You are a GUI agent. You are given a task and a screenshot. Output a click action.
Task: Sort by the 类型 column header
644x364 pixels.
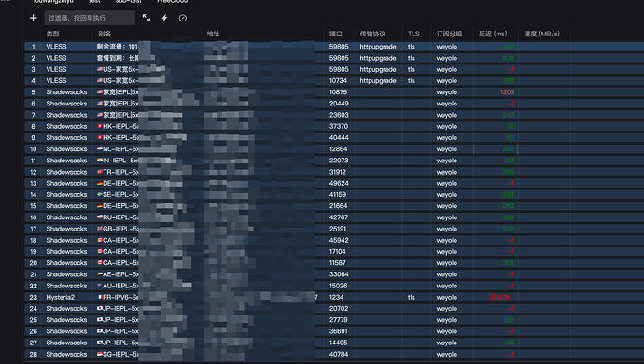52,34
